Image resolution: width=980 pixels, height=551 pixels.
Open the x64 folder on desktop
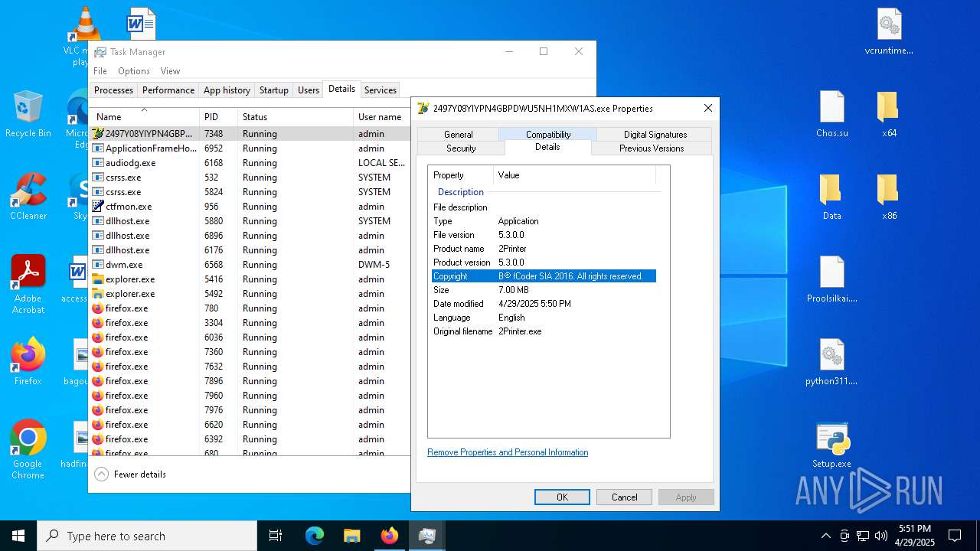[x=889, y=114]
